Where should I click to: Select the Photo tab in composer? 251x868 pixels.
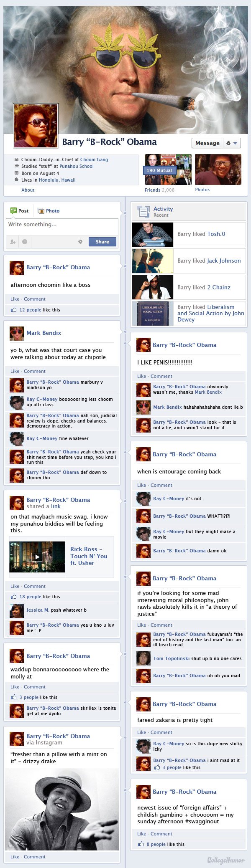49,211
